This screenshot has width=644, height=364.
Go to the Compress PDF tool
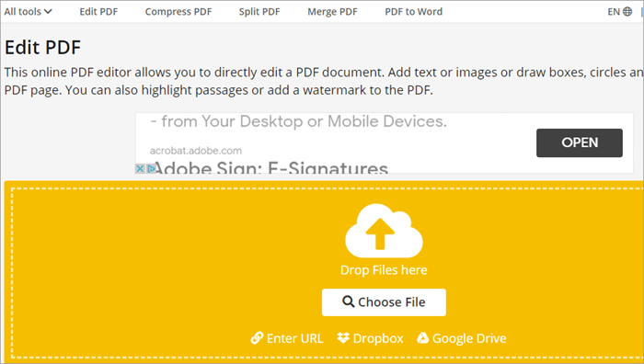[x=178, y=12]
